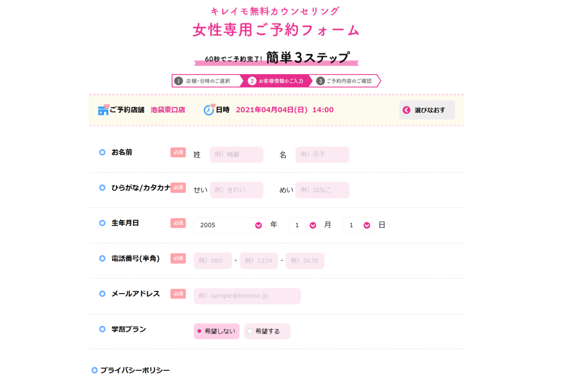Click the blue bullet beside プライバシーポリシー
Image resolution: width=588 pixels, height=381 pixels.
tap(95, 370)
